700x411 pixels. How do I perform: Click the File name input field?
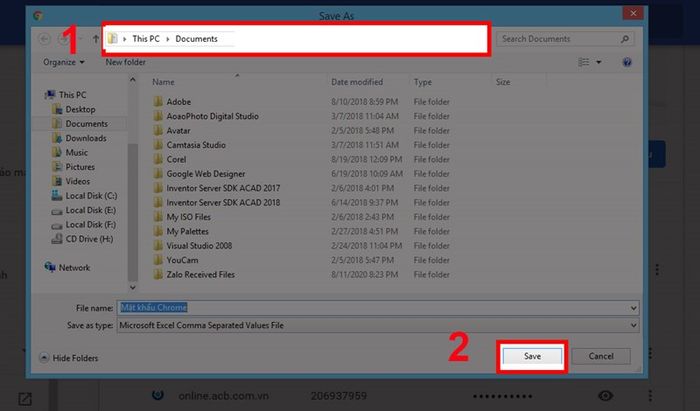pos(378,308)
